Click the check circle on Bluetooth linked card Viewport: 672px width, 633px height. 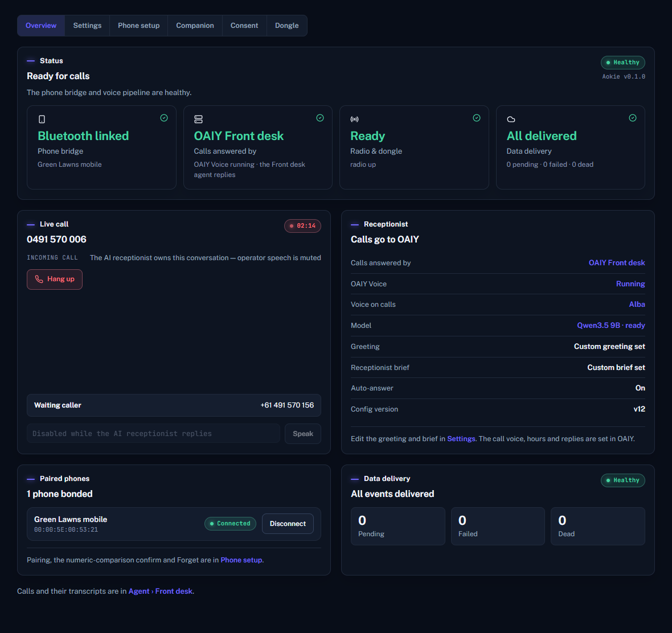tap(163, 118)
